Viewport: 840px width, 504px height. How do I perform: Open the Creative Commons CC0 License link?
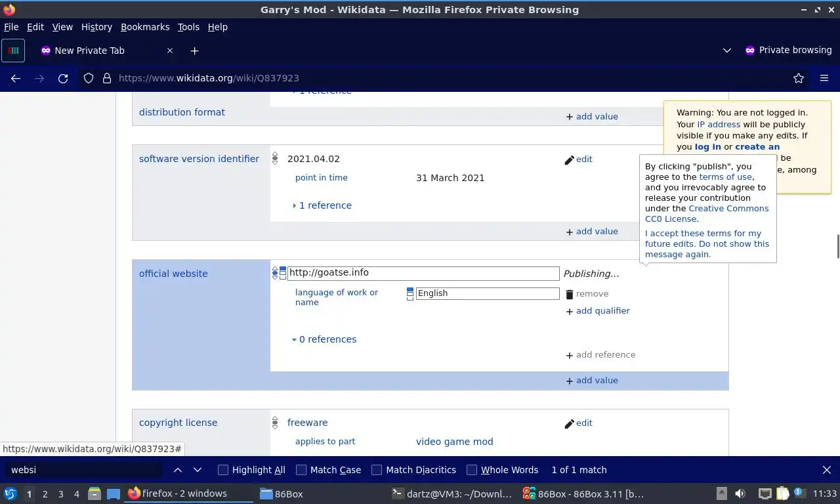click(x=707, y=214)
